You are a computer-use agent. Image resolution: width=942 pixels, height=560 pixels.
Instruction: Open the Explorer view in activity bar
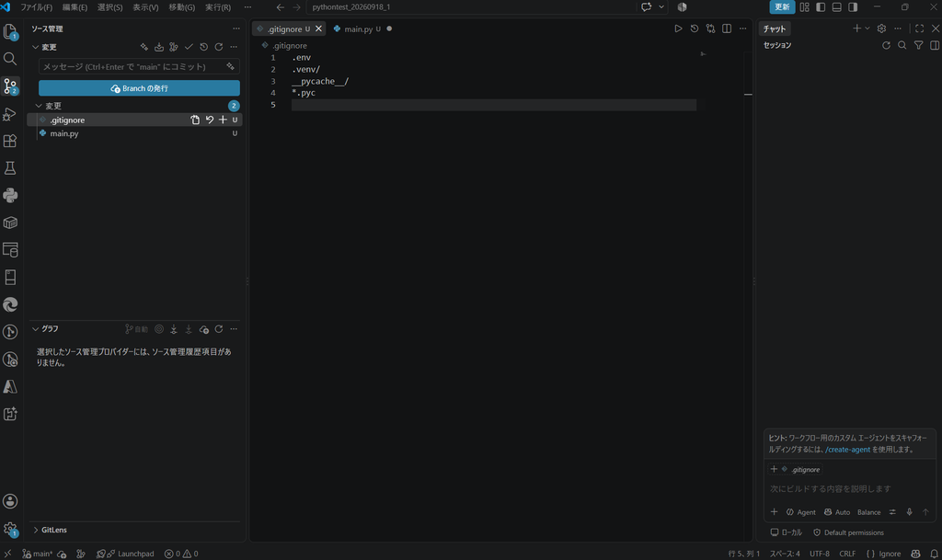pos(10,31)
